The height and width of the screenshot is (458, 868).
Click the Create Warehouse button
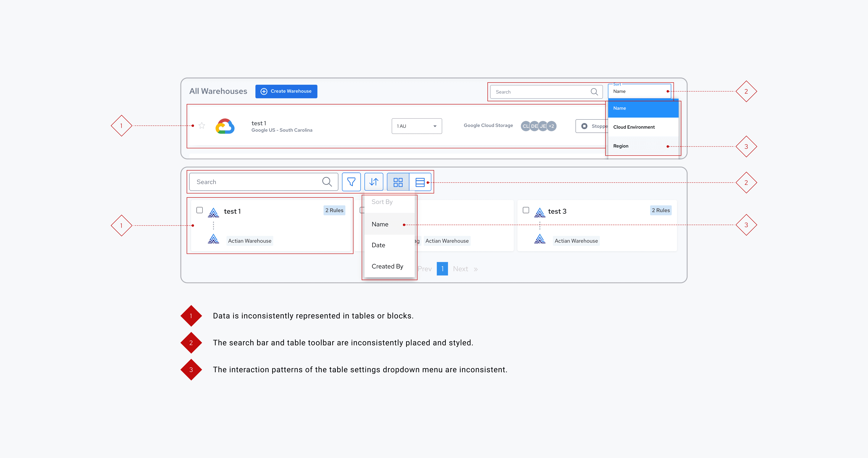coord(286,91)
